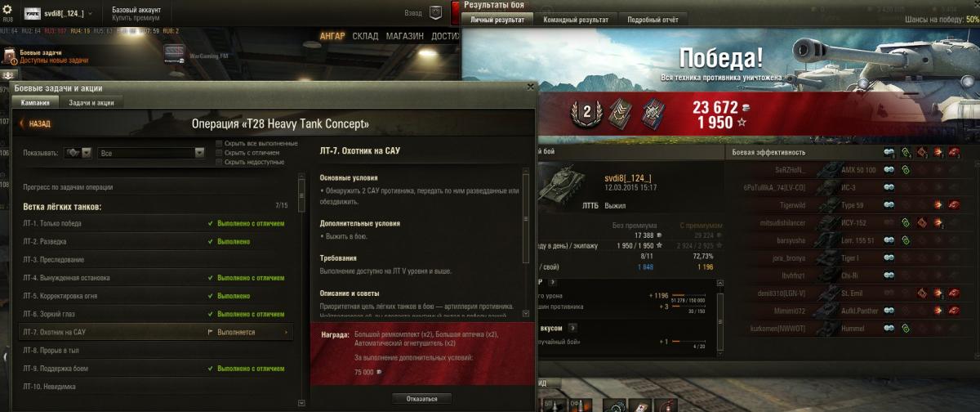Go back with the НАЗАД button
The image size is (980, 412).
(x=36, y=124)
